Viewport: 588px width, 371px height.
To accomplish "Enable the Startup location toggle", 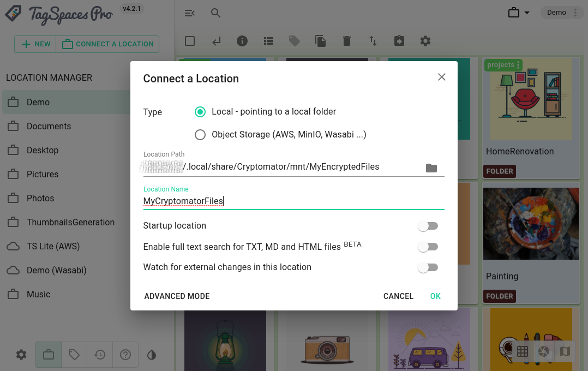I will (428, 225).
